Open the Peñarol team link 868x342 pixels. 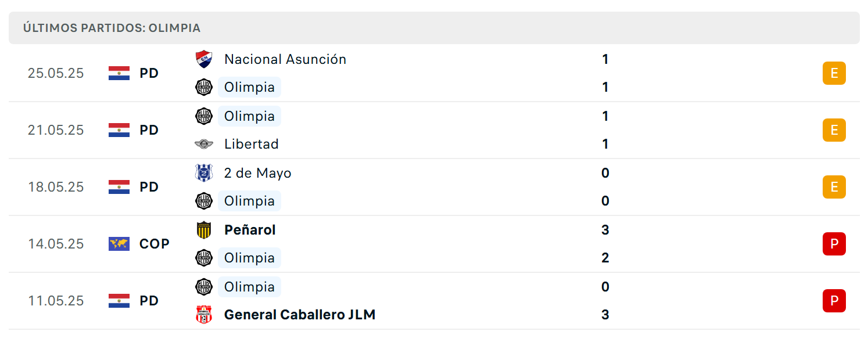(250, 230)
